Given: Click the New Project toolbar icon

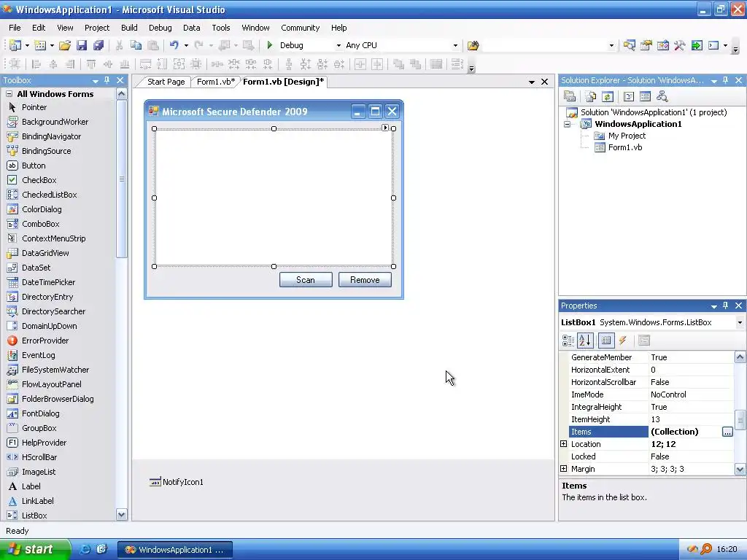Looking at the screenshot, I should [x=15, y=45].
